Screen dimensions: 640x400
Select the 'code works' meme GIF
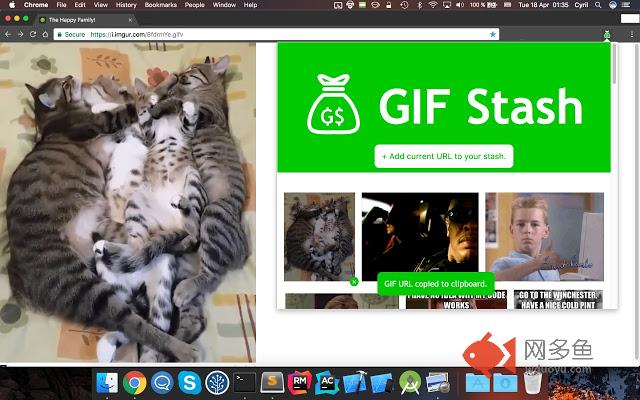tap(456, 301)
